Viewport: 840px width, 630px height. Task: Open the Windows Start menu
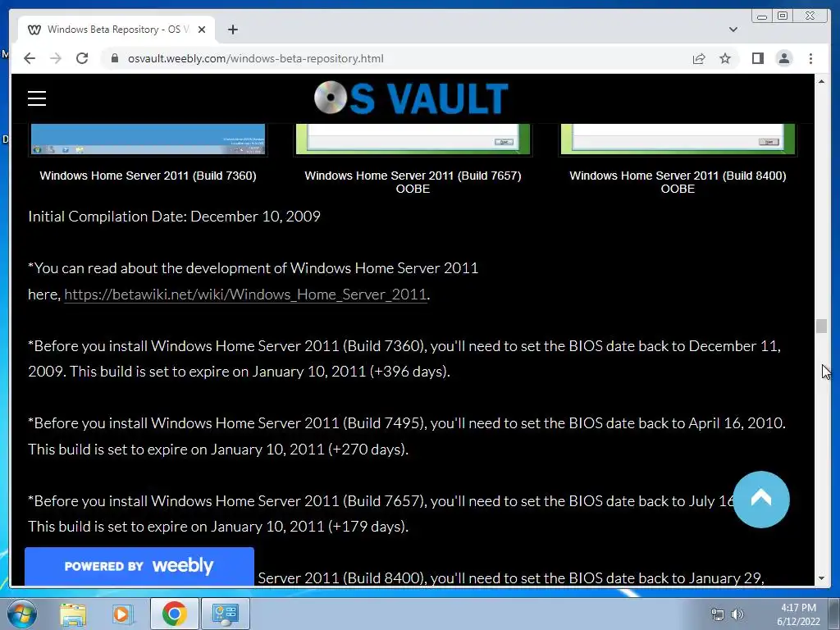click(22, 614)
